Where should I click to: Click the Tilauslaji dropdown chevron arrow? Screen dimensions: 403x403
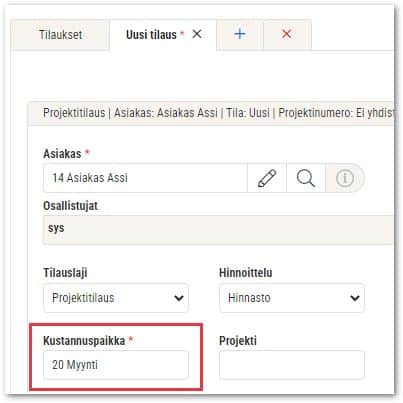(179, 298)
